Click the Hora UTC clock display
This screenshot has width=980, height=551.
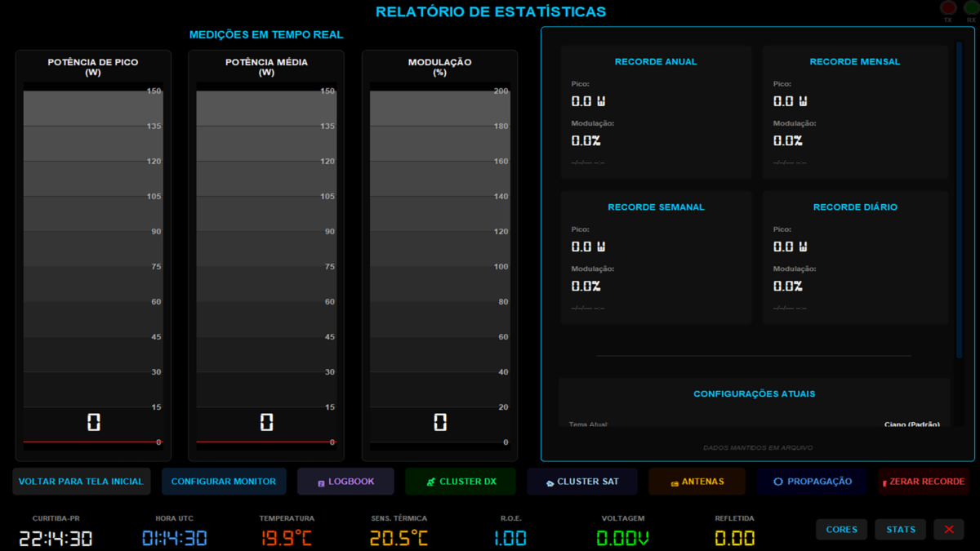click(x=174, y=538)
